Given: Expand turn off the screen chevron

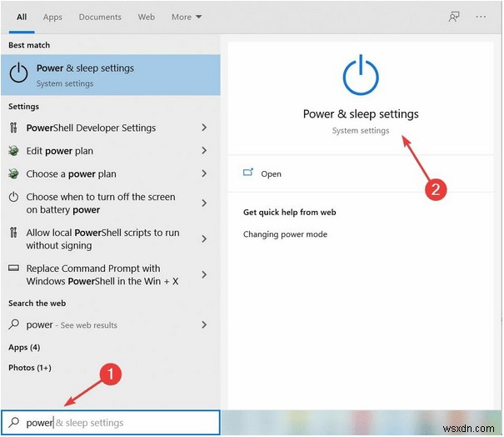Looking at the screenshot, I should tap(204, 203).
